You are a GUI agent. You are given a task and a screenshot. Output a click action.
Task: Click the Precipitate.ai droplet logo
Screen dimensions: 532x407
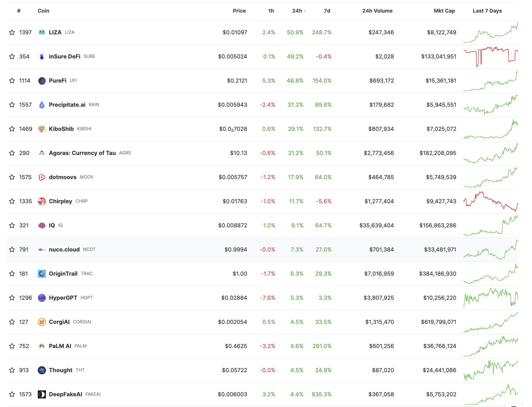(x=42, y=105)
